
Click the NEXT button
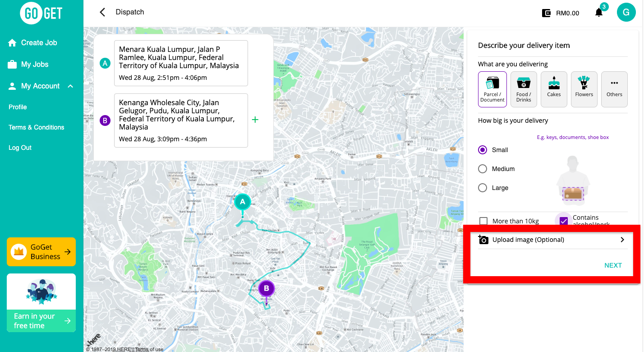tap(613, 265)
